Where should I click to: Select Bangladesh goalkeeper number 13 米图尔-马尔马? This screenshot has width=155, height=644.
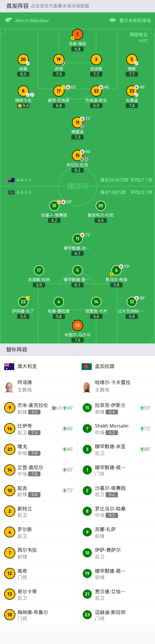(x=77, y=325)
